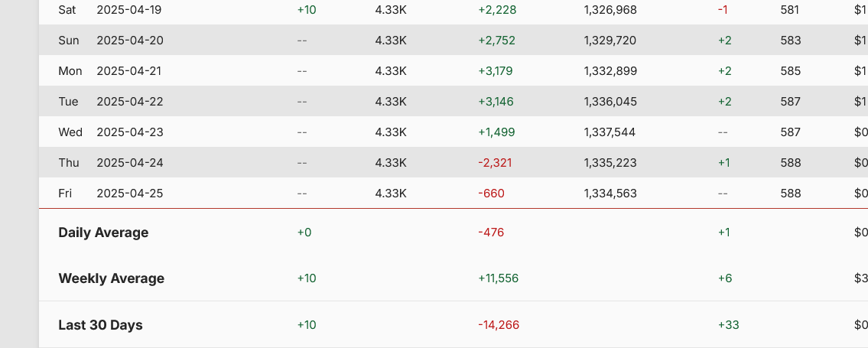This screenshot has width=868, height=348.
Task: Select the Weekly Average row label
Action: click(111, 278)
